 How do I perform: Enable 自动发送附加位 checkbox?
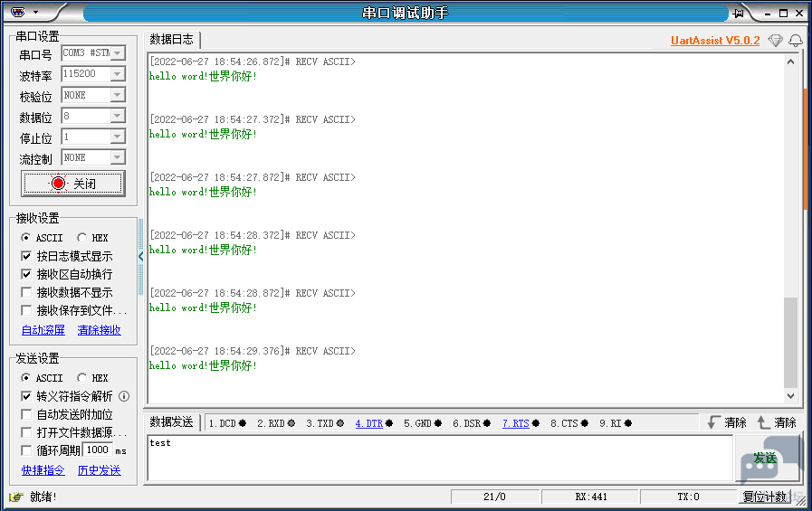26,414
